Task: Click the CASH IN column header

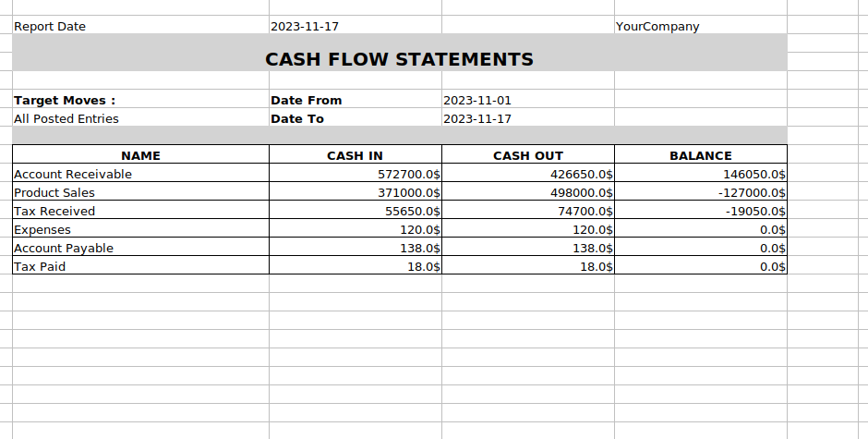Action: point(355,156)
